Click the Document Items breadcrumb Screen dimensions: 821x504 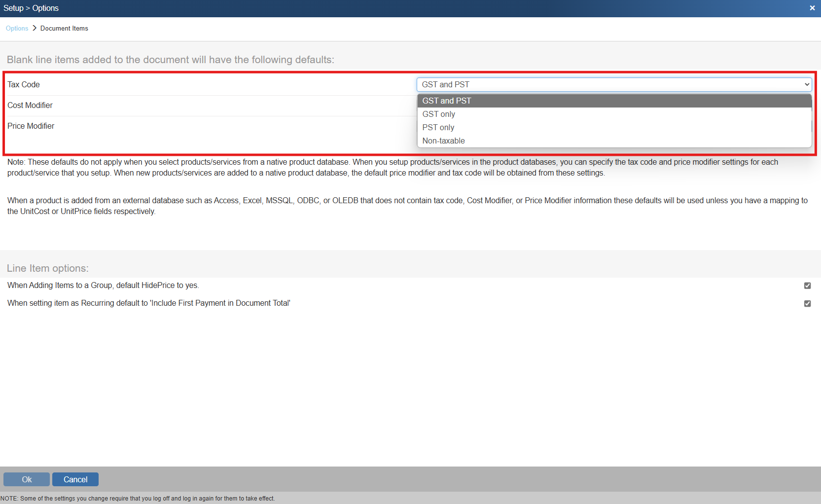(x=64, y=29)
